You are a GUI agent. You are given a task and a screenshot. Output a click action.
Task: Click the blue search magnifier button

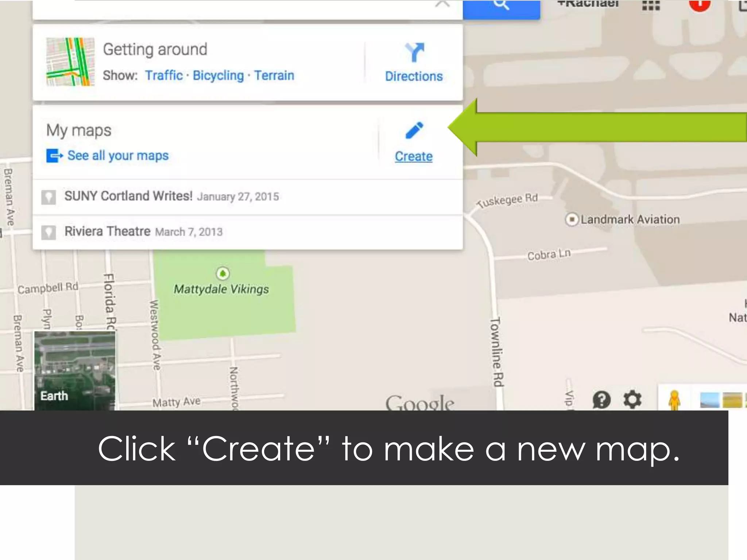[x=502, y=9]
